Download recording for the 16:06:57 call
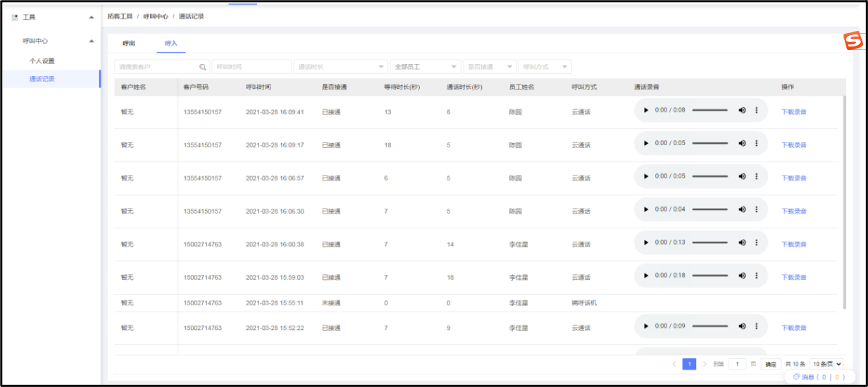 (794, 178)
